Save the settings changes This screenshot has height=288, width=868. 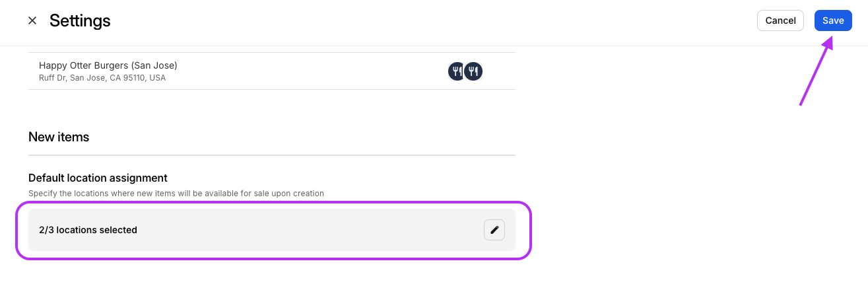click(x=833, y=20)
